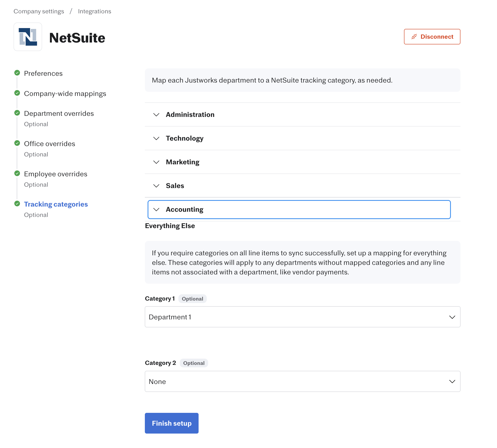Click the Disconnect button

pos(432,37)
